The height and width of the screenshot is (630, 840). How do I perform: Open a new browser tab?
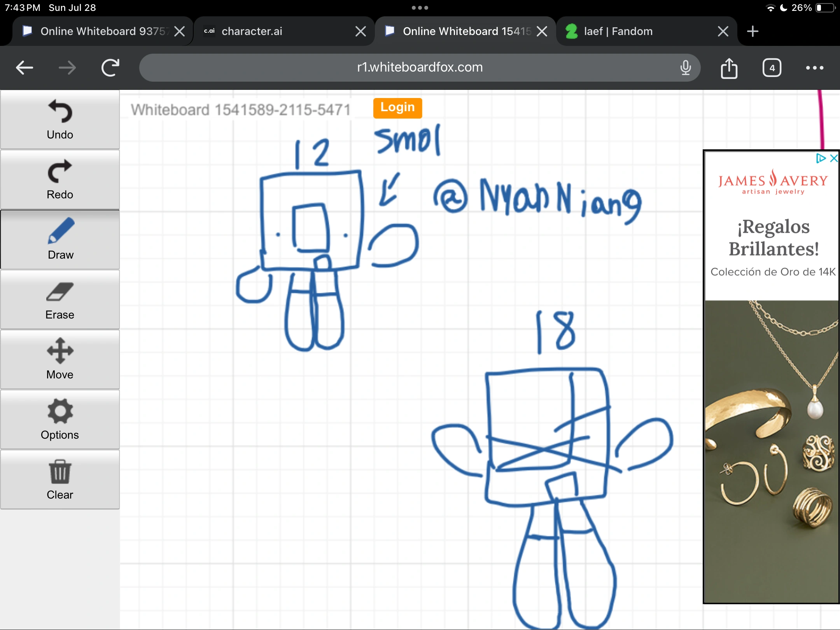753,31
